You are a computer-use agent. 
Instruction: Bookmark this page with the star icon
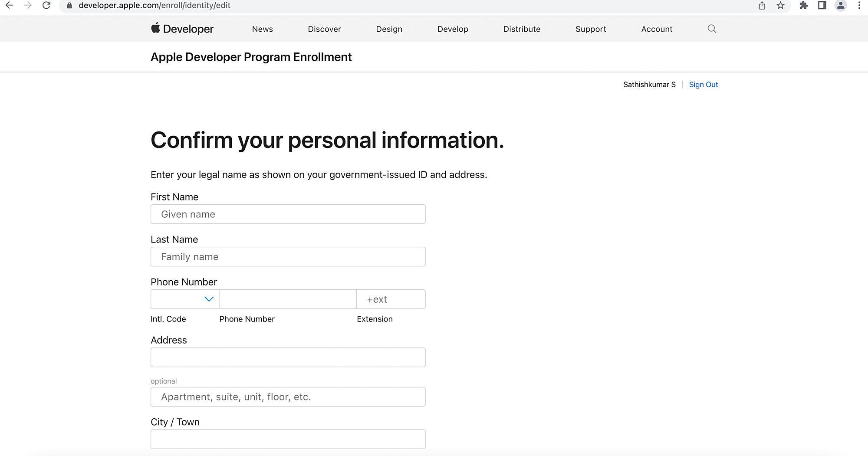pyautogui.click(x=781, y=6)
